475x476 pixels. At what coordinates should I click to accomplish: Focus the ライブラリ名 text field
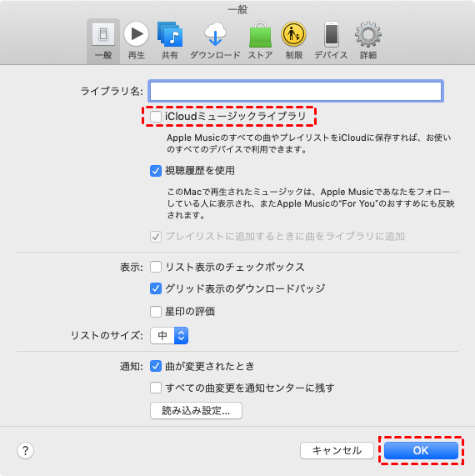coord(296,91)
